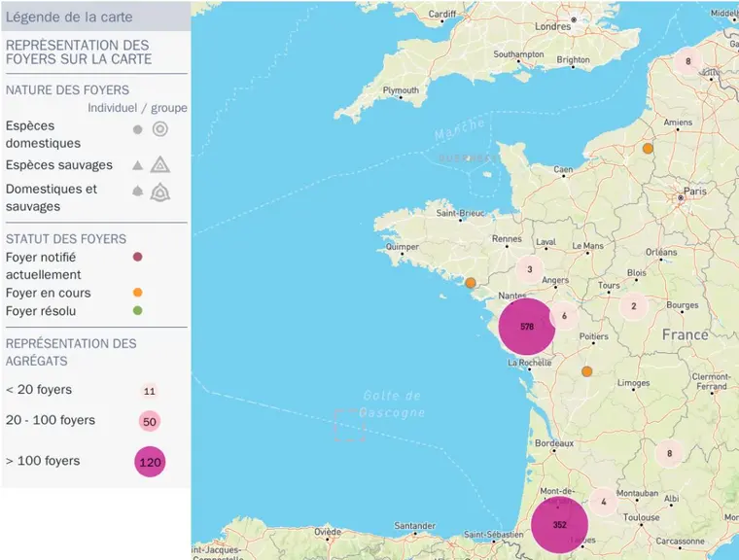Click the orange foyer marker near Amiens
The height and width of the screenshot is (560, 739).
pyautogui.click(x=648, y=149)
